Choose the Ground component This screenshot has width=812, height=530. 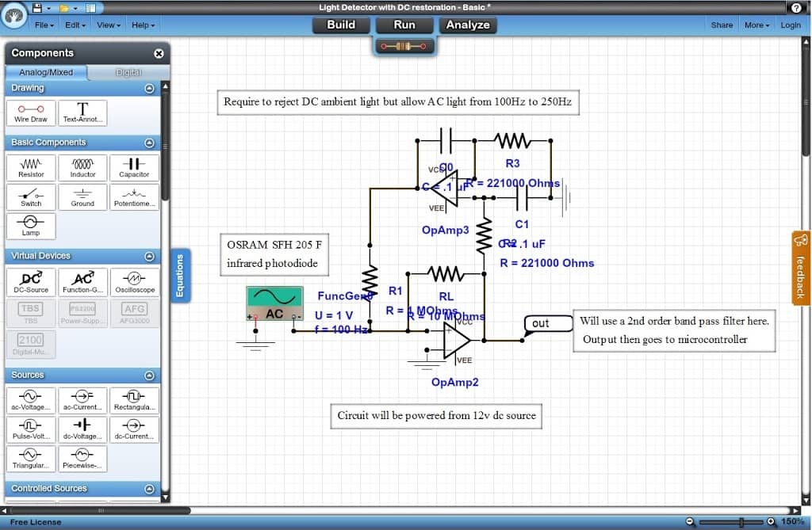tap(82, 197)
